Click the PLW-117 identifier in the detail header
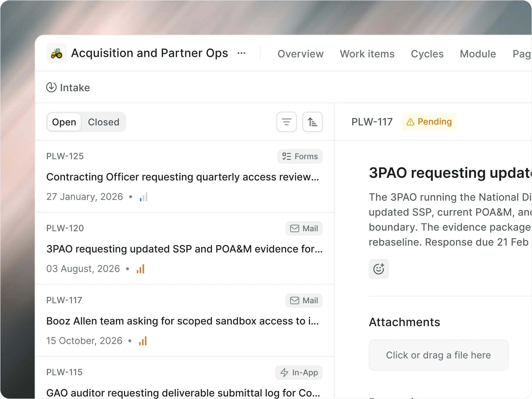Screen dimensions: 532x399 372,122
